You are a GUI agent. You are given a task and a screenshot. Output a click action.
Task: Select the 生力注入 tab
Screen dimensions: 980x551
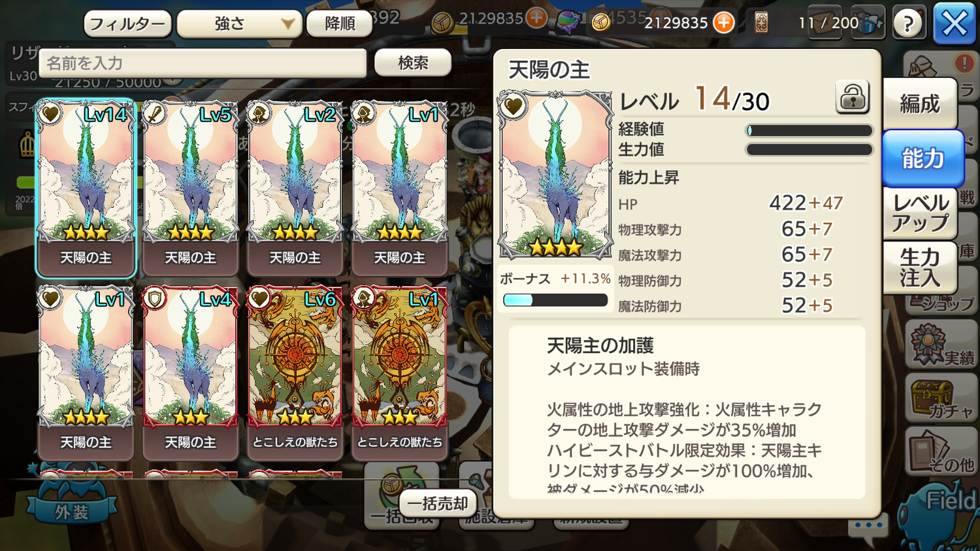point(920,268)
